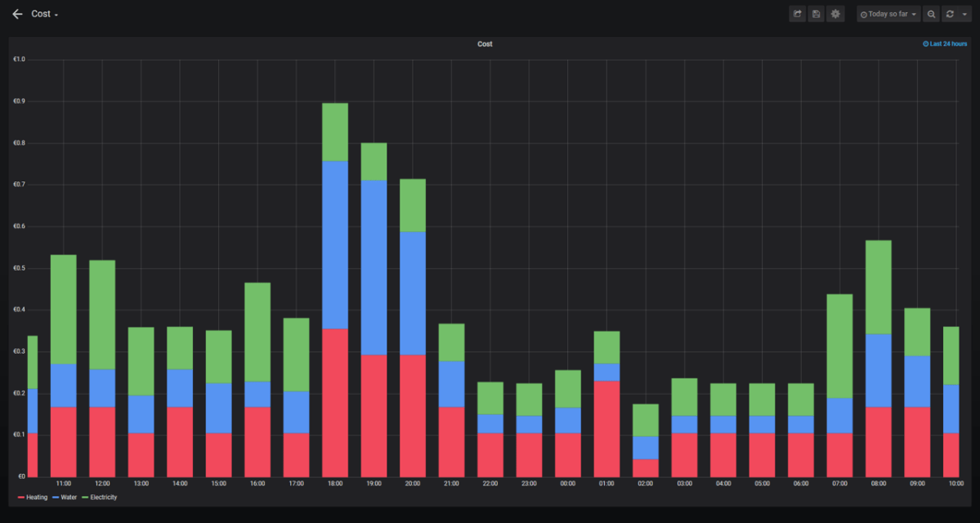980x523 pixels.
Task: Click the Today so far time range button
Action: pyautogui.click(x=887, y=14)
